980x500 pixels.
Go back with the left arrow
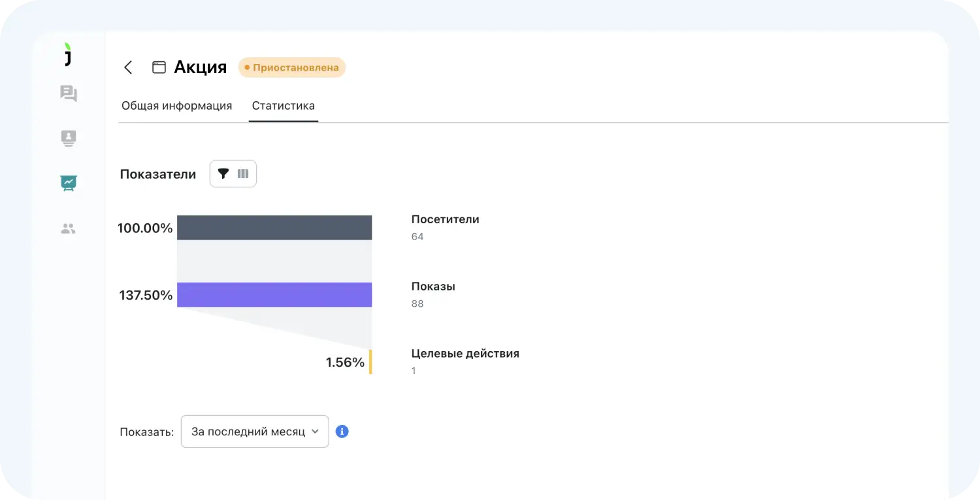click(128, 67)
